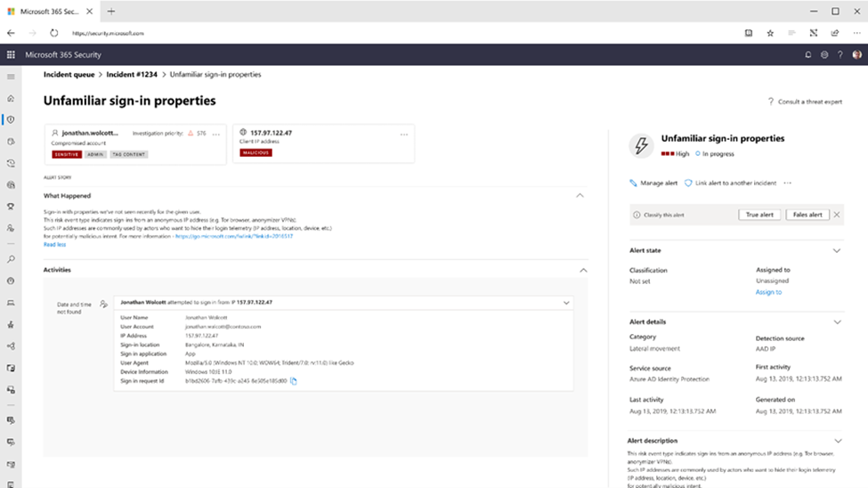The image size is (868, 488).
Task: Click the jonathan.wolcott@contoso.com user account value
Action: [223, 327]
